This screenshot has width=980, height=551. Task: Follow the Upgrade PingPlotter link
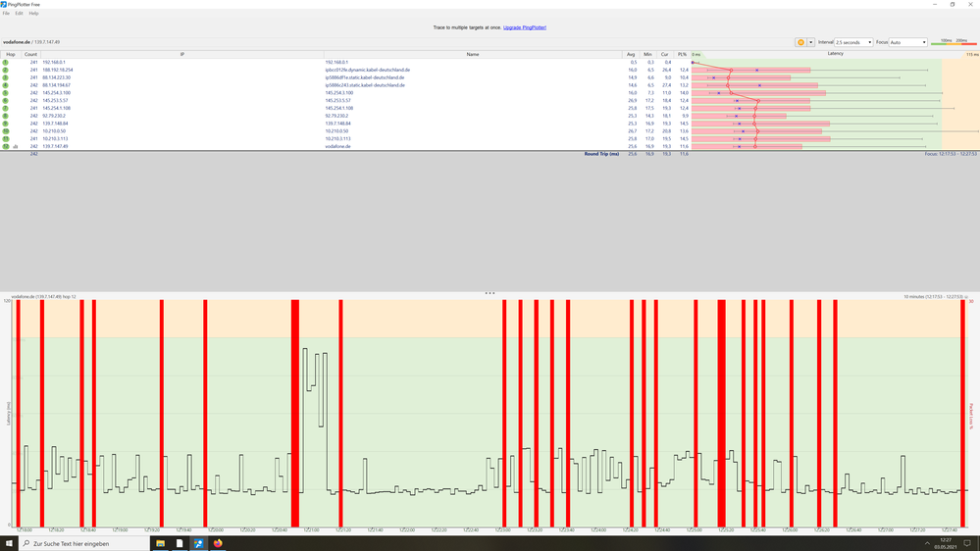[525, 27]
